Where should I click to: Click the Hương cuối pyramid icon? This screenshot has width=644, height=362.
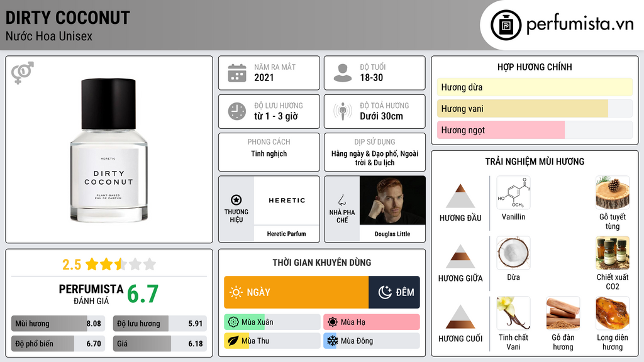pos(460,317)
